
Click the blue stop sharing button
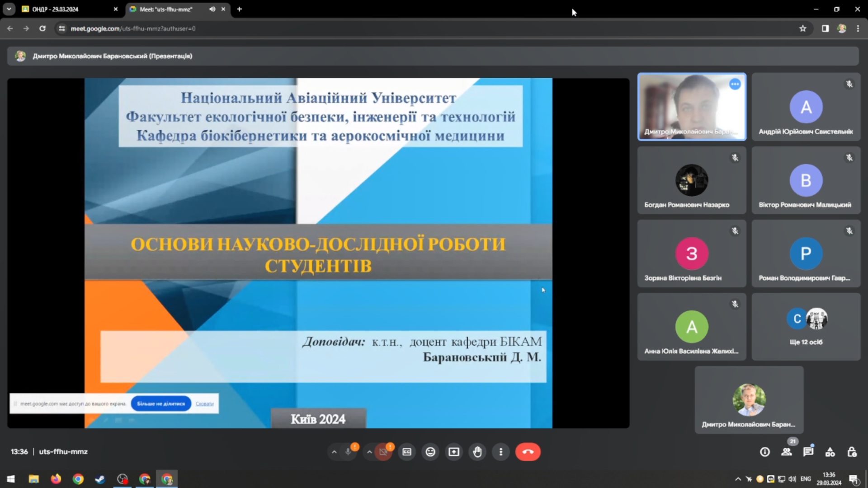[161, 404]
